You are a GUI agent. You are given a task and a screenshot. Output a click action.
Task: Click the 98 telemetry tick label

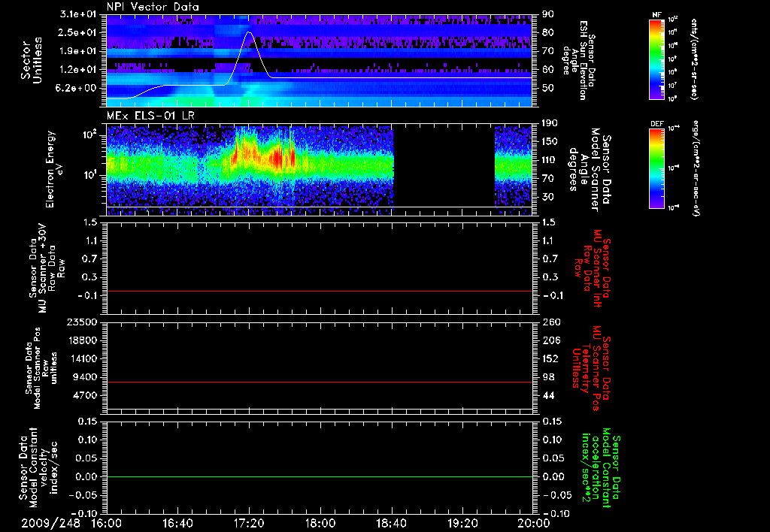[548, 377]
